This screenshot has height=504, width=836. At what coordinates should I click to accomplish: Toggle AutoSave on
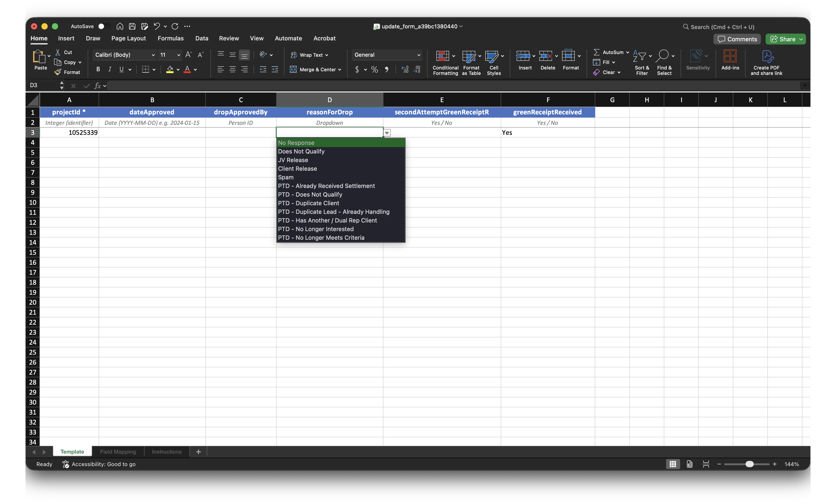pyautogui.click(x=104, y=26)
